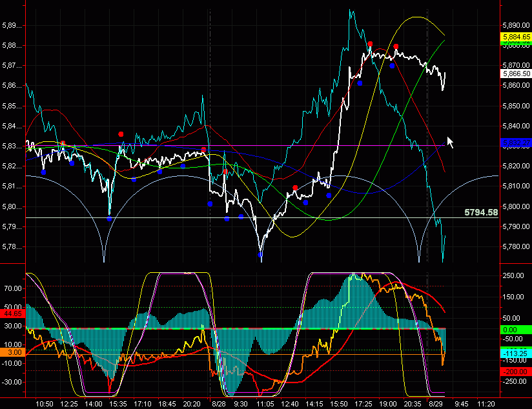Click the 5,890.00 right axis label

[x=516, y=25]
